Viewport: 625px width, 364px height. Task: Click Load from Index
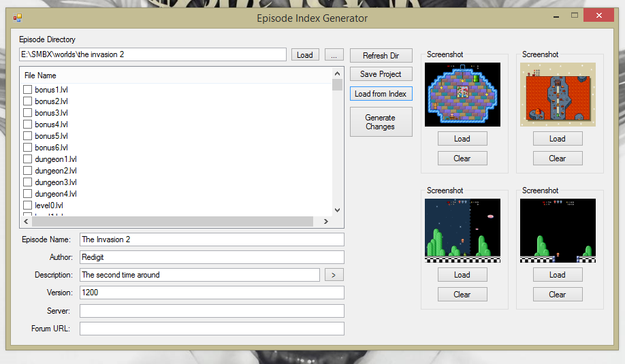tap(381, 94)
